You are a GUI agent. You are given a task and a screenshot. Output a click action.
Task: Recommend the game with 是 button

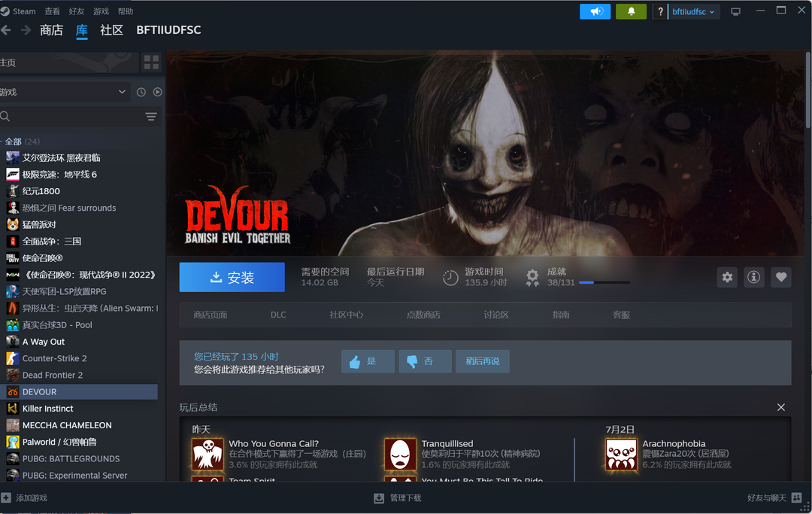point(368,361)
